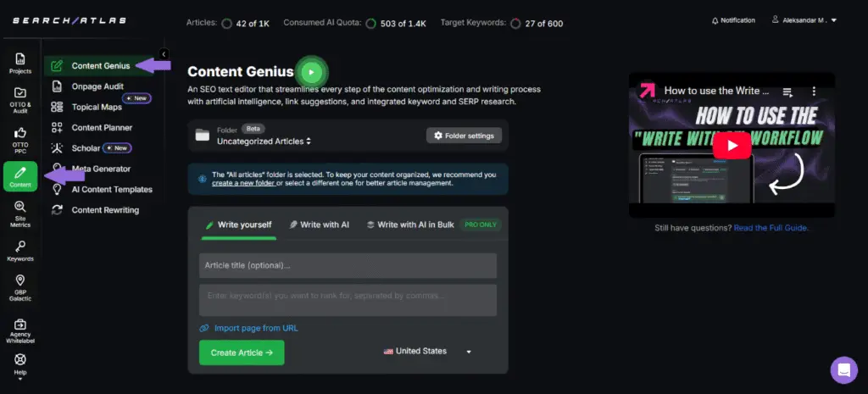Open OTTO & Audit in the sidebar
Image resolution: width=868 pixels, height=394 pixels.
(20, 100)
